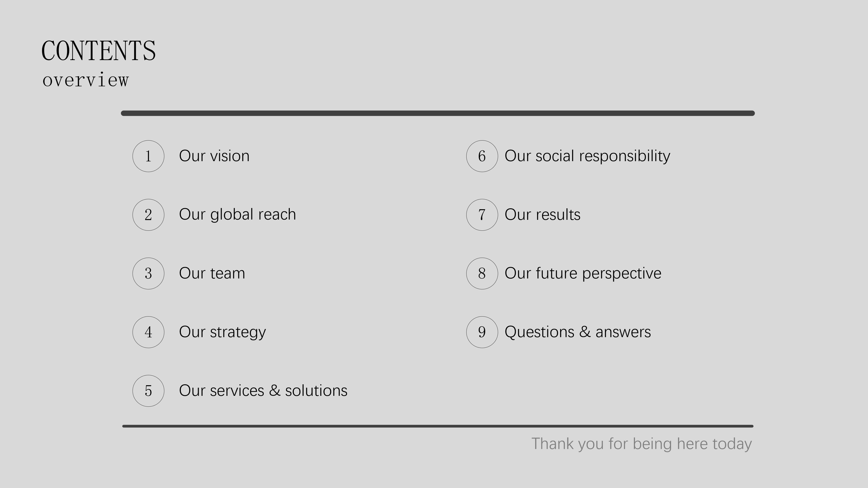Select the circled number 3 icon
Viewport: 868px width, 488px height.
click(148, 273)
